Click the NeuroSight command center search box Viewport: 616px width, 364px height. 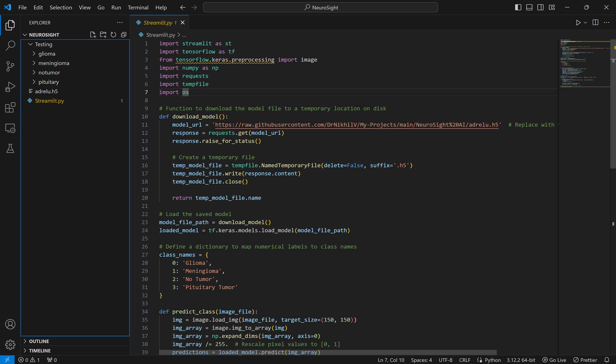[x=320, y=7]
